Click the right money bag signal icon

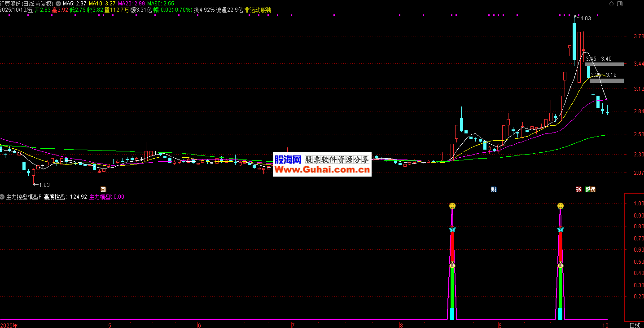click(561, 265)
